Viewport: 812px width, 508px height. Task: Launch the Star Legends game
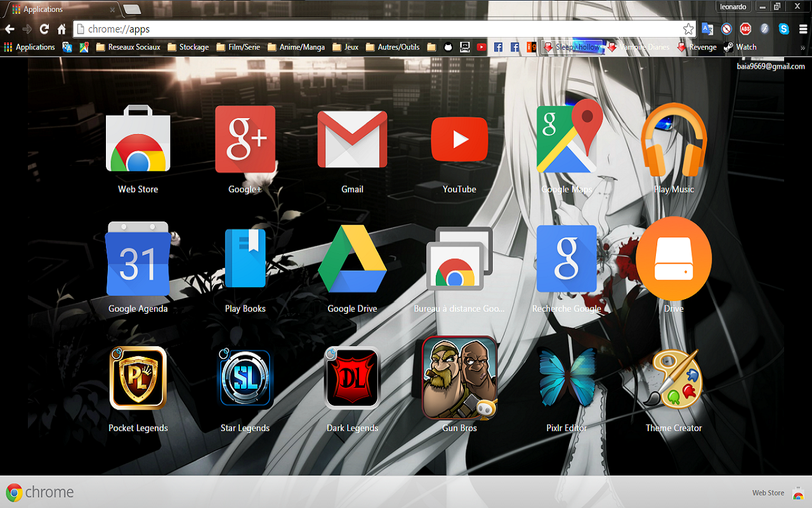[x=245, y=378]
